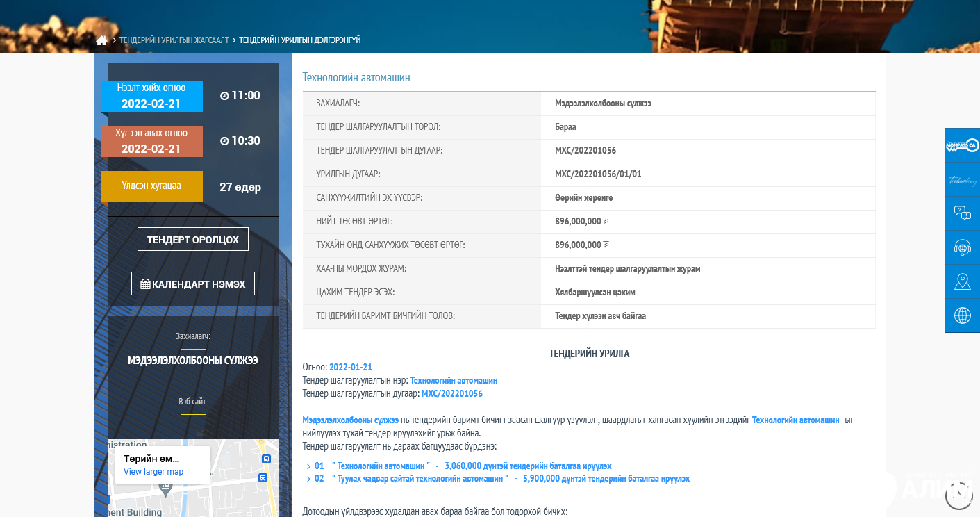The height and width of the screenshot is (517, 980).
Task: Open ТЕНДЕРИЙН УРИЛГЫН ЖАГСААЛТ breadcrumb
Action: (x=174, y=40)
